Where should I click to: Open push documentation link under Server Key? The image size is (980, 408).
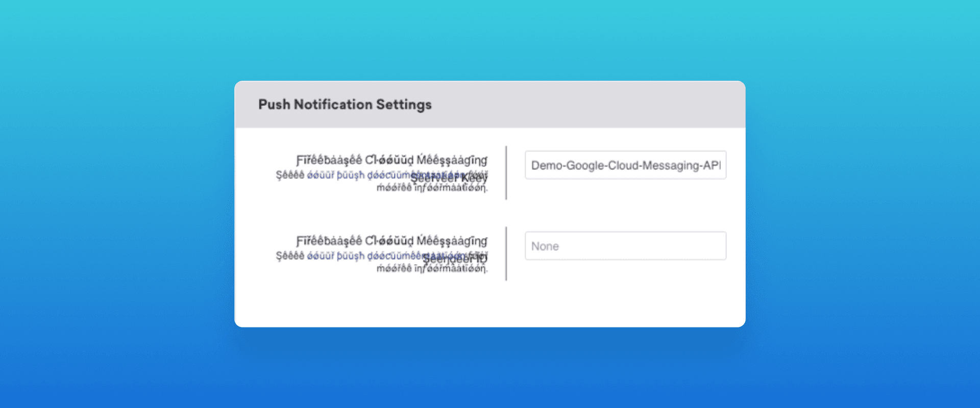[357, 175]
